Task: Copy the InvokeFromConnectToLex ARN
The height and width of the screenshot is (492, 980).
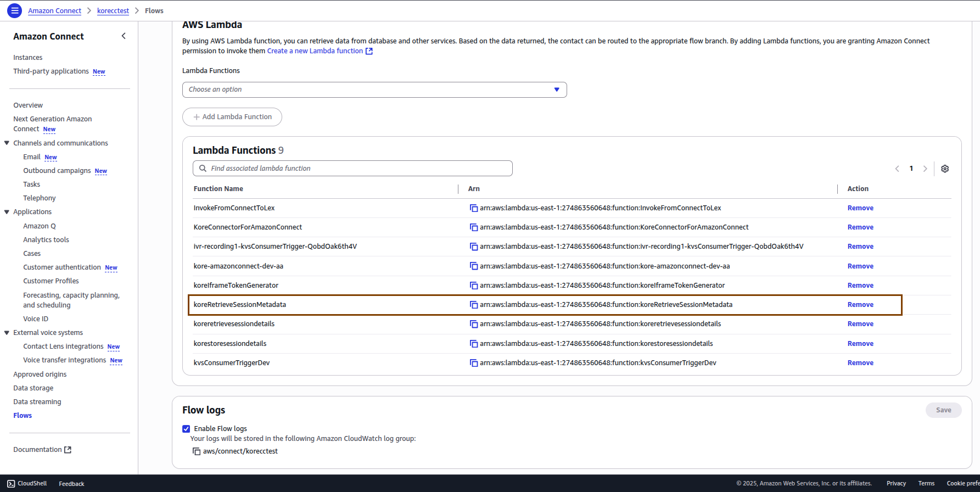Action: pyautogui.click(x=473, y=208)
